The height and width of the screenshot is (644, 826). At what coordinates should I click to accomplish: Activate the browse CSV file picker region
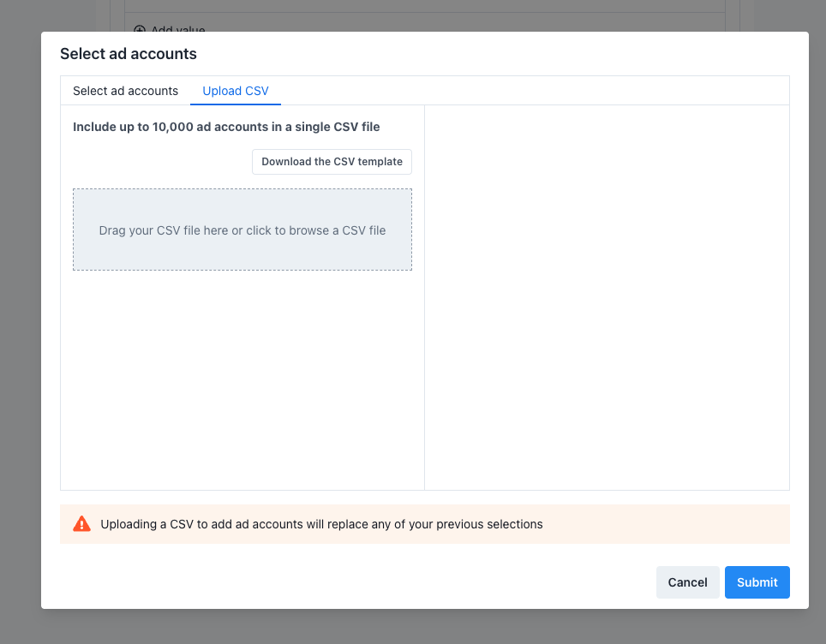[x=242, y=230]
